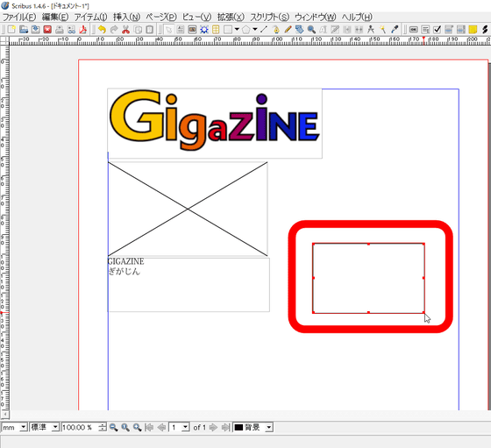
Task: Click the zoom in magnifier in status bar
Action: pos(137,427)
